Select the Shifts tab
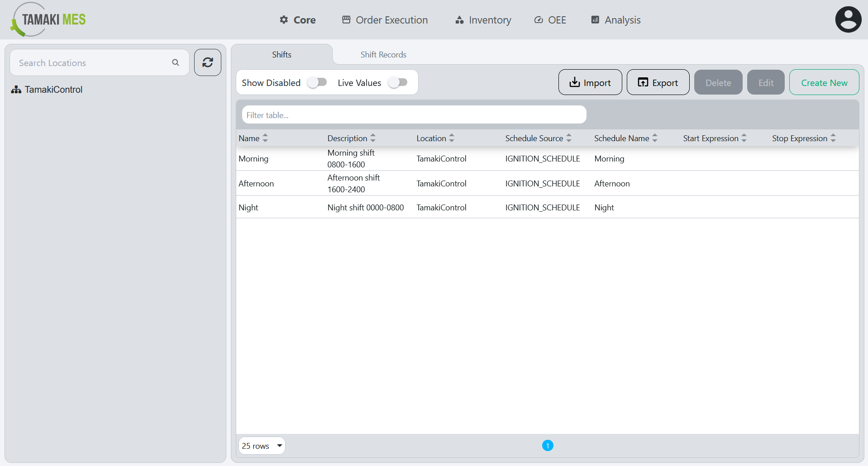The width and height of the screenshot is (868, 466). [281, 54]
